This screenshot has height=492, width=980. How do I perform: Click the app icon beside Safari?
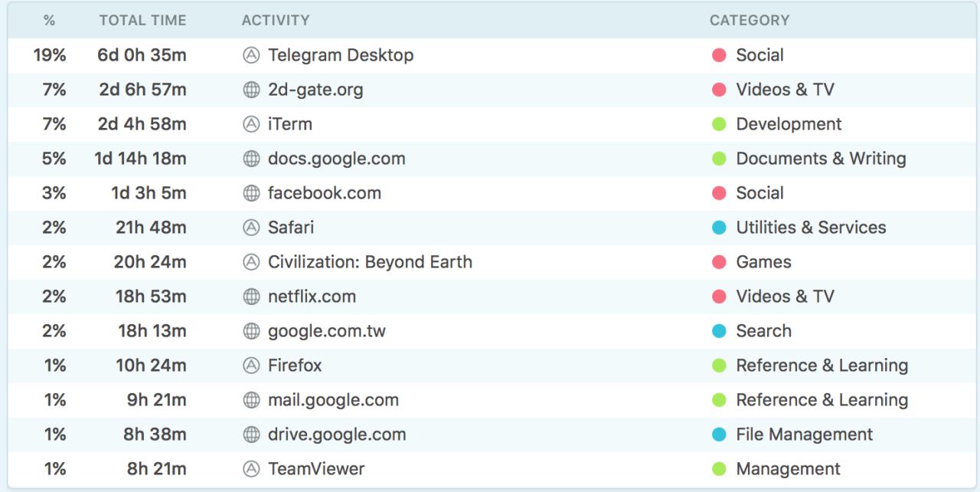click(251, 228)
